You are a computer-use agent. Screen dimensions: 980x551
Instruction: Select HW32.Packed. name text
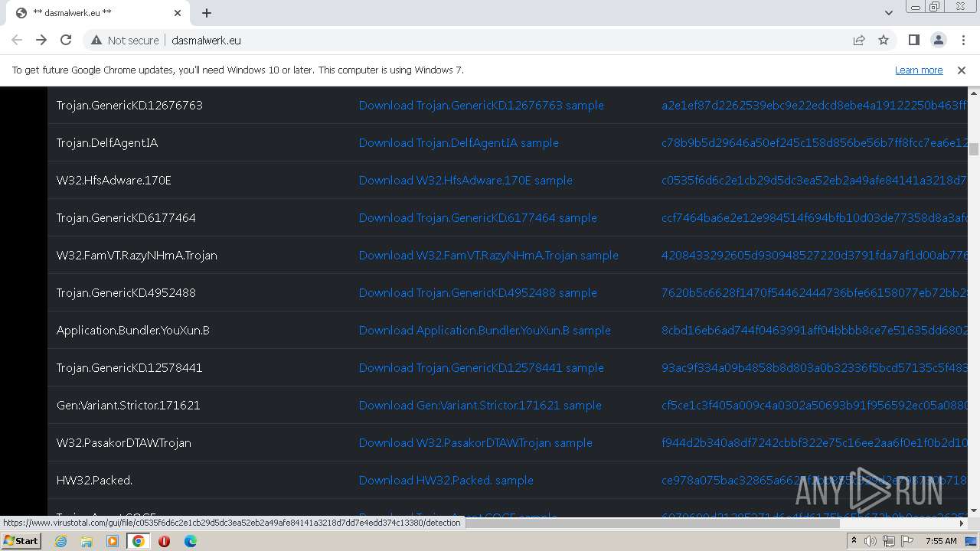click(x=94, y=480)
